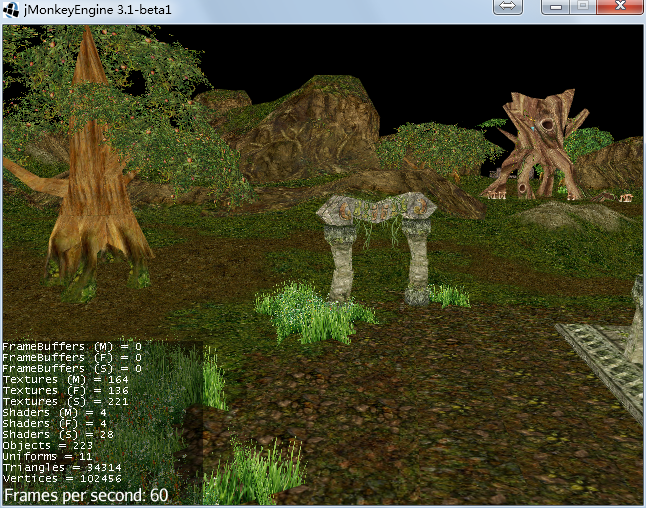Click the 'Uniforms = 11' stat line
The image size is (646, 508).
pos(47,456)
